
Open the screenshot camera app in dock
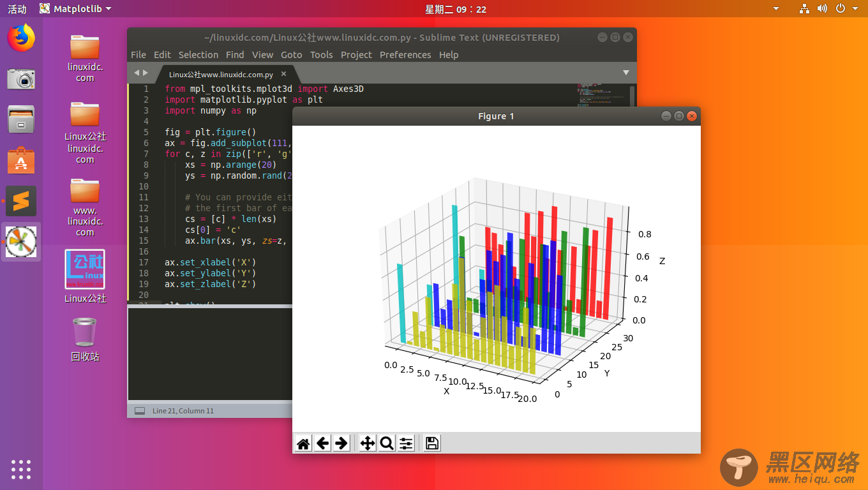pos(21,79)
